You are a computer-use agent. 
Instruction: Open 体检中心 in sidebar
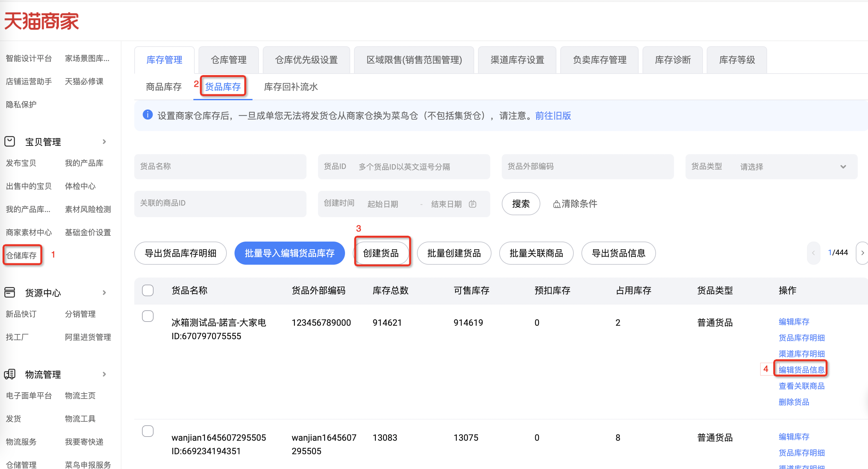pyautogui.click(x=81, y=186)
